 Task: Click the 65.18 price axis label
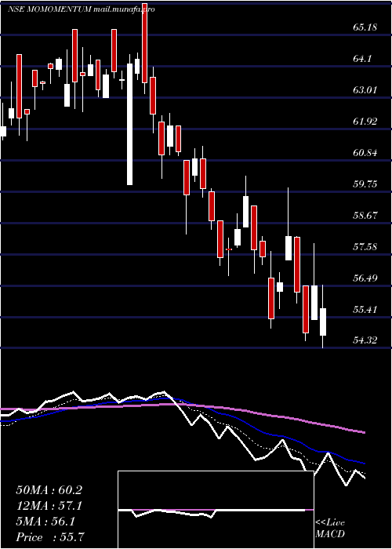(x=365, y=27)
